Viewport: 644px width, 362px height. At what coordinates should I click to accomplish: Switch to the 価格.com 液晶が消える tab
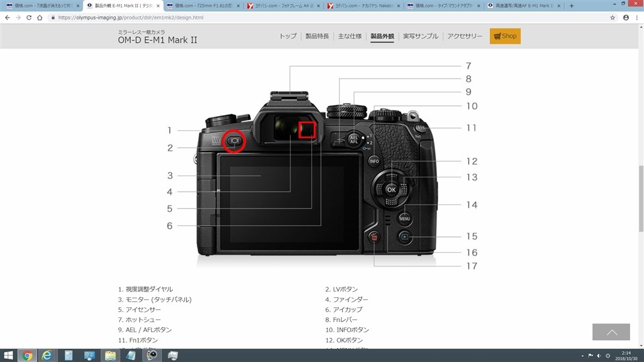[42, 6]
